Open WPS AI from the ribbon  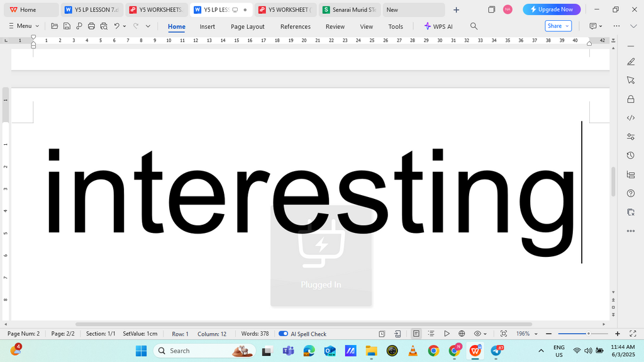tap(438, 26)
